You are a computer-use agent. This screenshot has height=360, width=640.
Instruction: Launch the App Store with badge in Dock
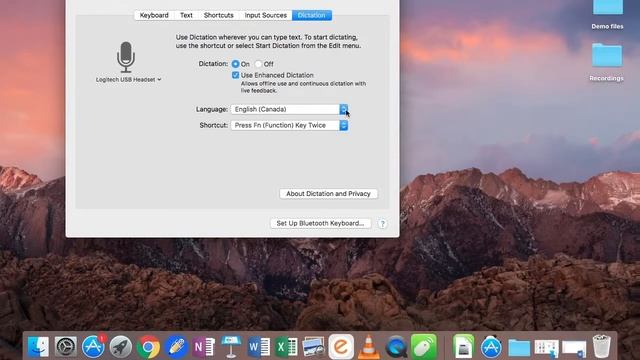(x=93, y=347)
